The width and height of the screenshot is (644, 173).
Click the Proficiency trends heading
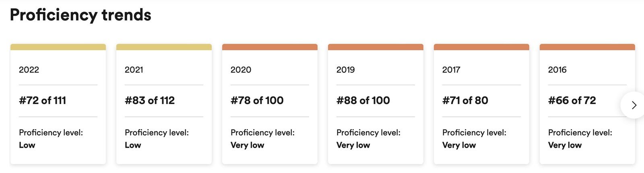tap(80, 15)
